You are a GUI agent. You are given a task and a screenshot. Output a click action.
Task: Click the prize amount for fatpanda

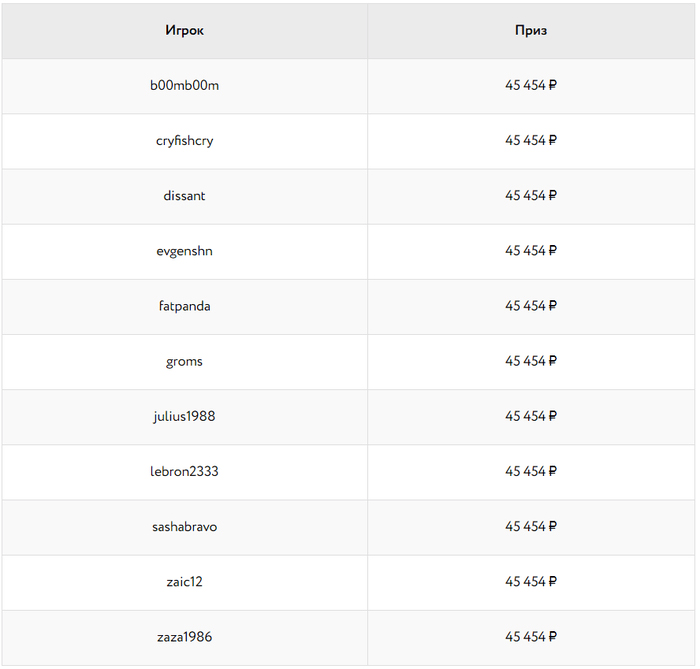point(531,306)
